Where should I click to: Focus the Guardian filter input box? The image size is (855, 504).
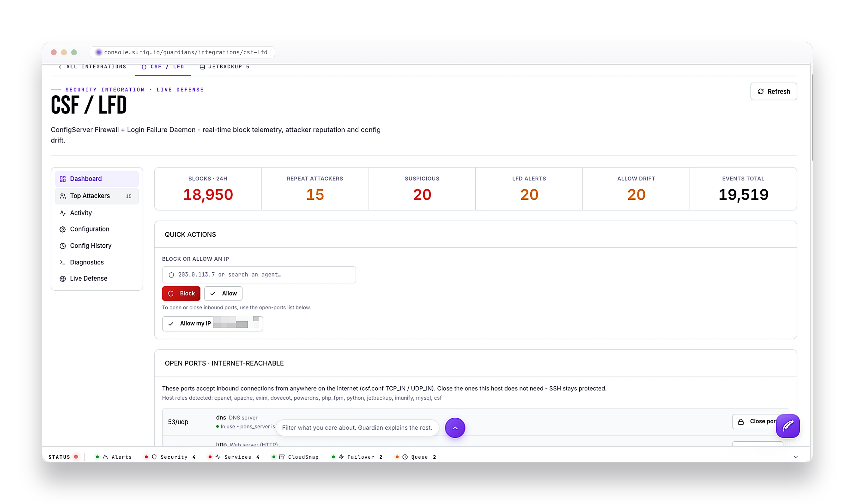(357, 428)
